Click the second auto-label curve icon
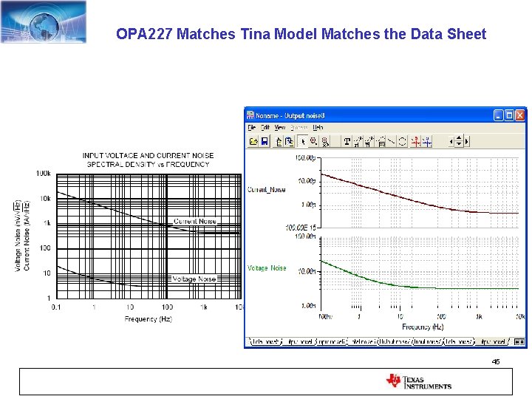 point(369,141)
